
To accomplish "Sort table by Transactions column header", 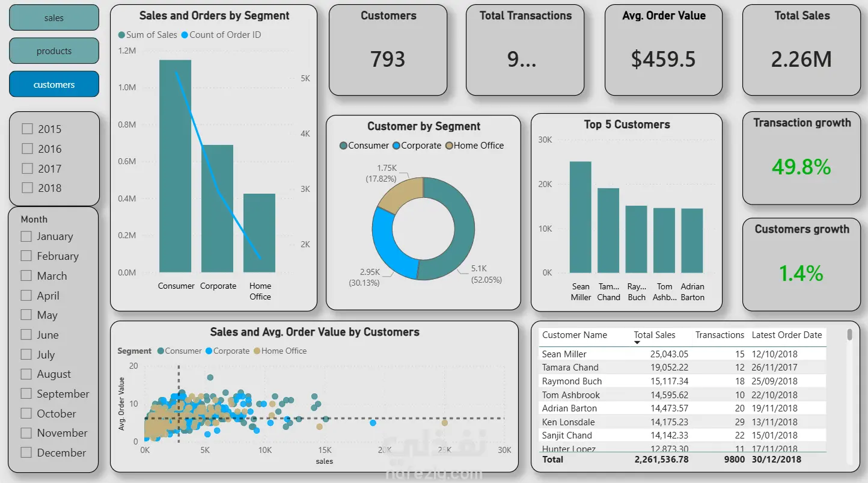I will [720, 335].
